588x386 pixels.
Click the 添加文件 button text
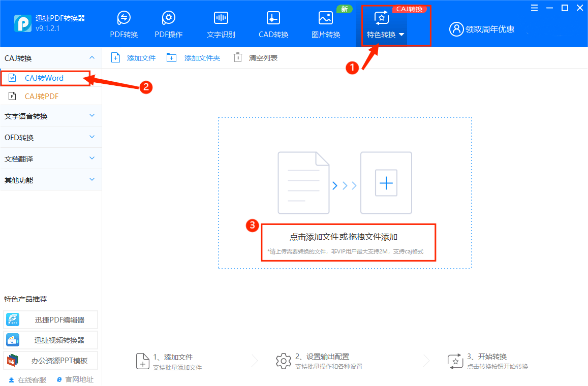pos(141,58)
